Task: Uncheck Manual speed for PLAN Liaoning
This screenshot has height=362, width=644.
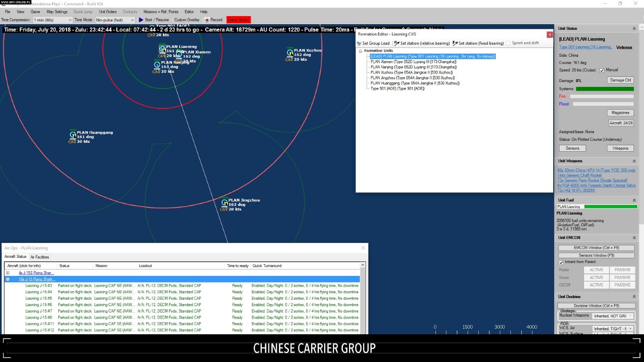Action: pos(602,70)
